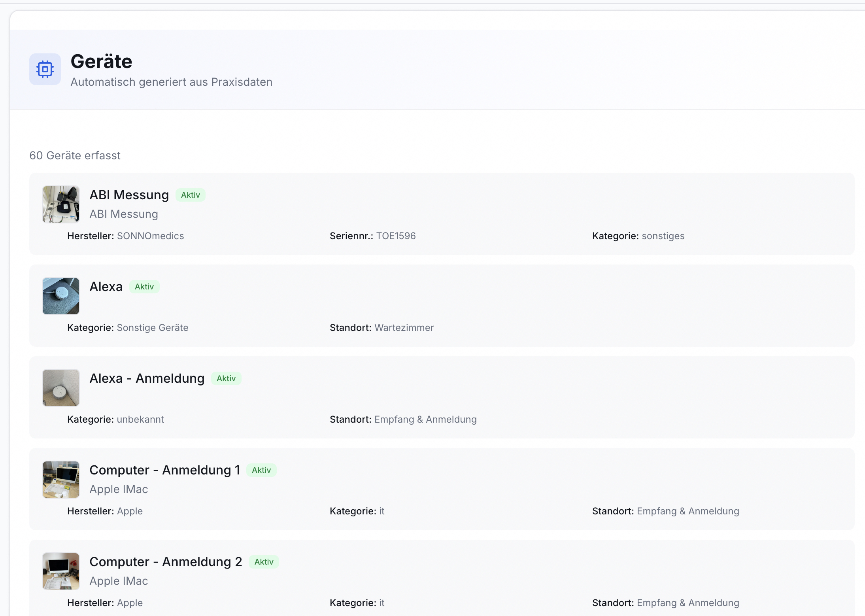Click Hersteller SONNOmedics value
The width and height of the screenshot is (865, 616).
[x=151, y=236]
